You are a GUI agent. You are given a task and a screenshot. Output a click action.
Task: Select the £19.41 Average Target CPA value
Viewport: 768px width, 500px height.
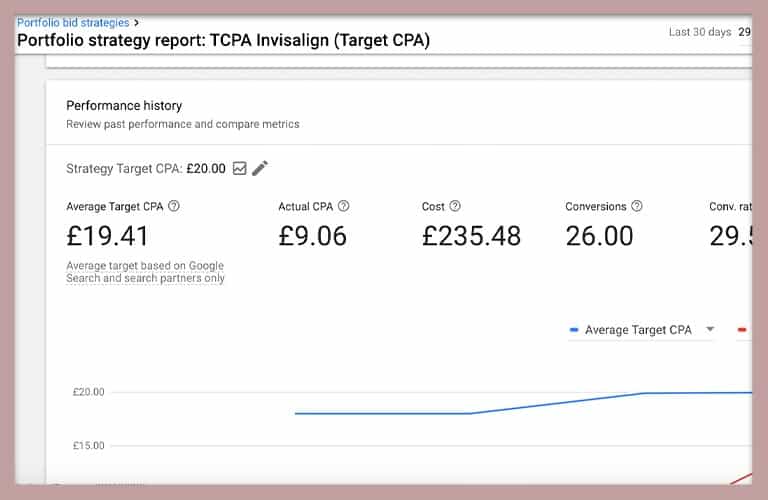point(107,236)
